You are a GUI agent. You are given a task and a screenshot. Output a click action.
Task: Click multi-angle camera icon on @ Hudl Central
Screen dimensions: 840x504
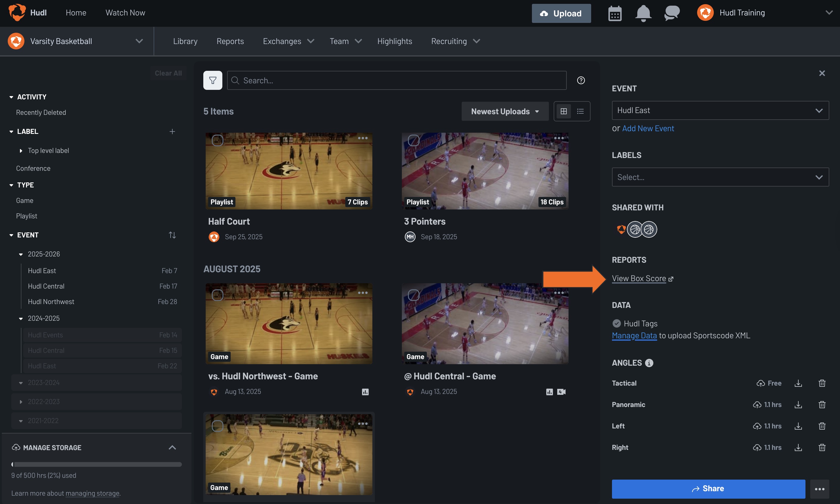pos(561,392)
